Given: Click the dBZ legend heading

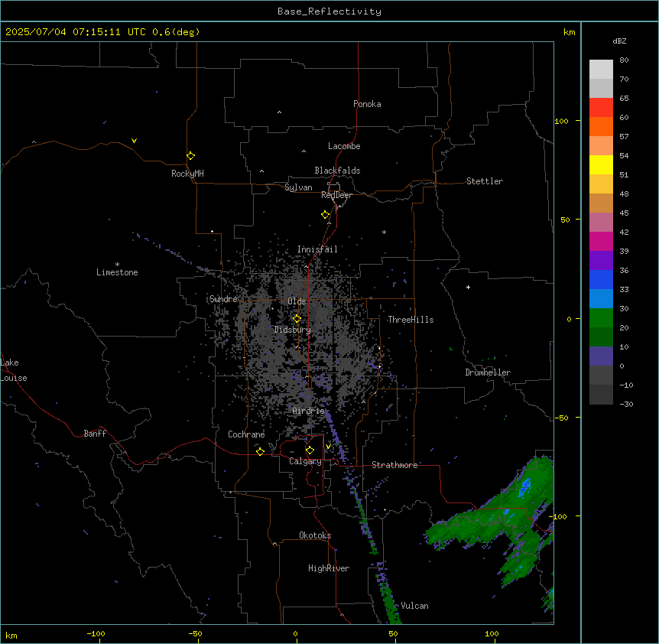Looking at the screenshot, I should tap(619, 41).
